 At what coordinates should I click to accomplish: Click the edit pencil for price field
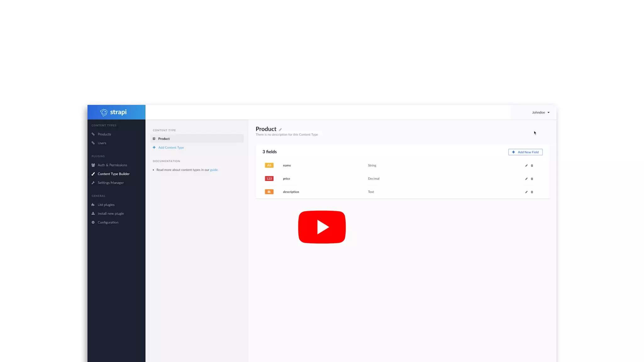click(526, 179)
